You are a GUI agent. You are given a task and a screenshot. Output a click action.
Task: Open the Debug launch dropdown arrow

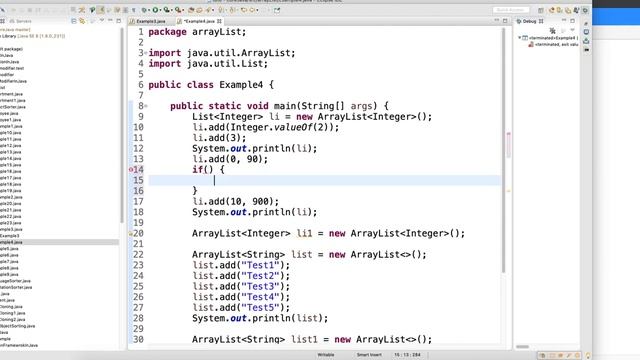coord(149,10)
